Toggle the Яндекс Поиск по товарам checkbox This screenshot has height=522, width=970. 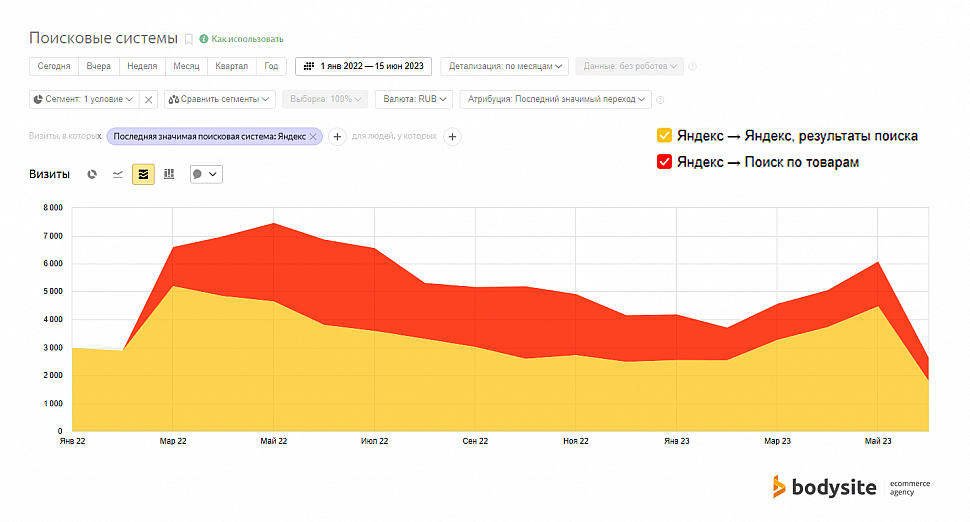coord(664,162)
